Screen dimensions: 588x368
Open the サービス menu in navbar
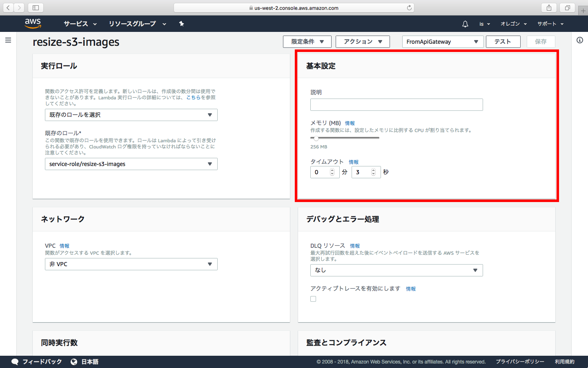point(80,24)
